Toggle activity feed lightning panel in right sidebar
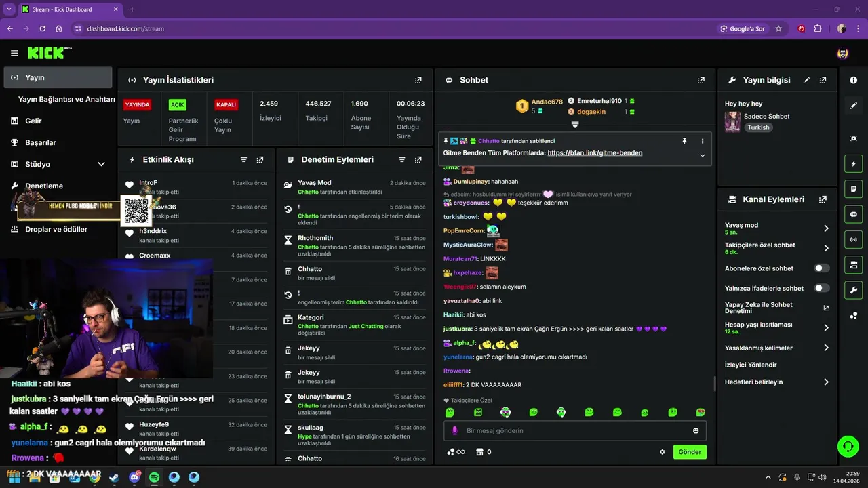This screenshot has width=868, height=488. click(x=853, y=163)
